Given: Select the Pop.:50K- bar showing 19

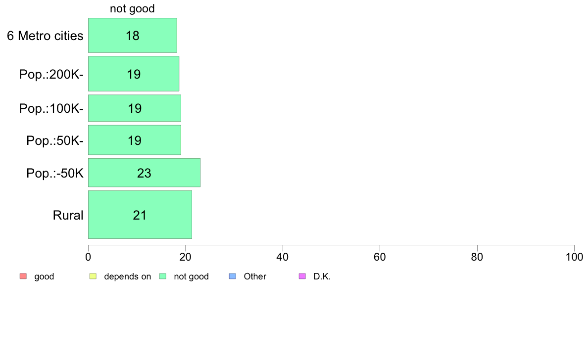Looking at the screenshot, I should pyautogui.click(x=135, y=140).
